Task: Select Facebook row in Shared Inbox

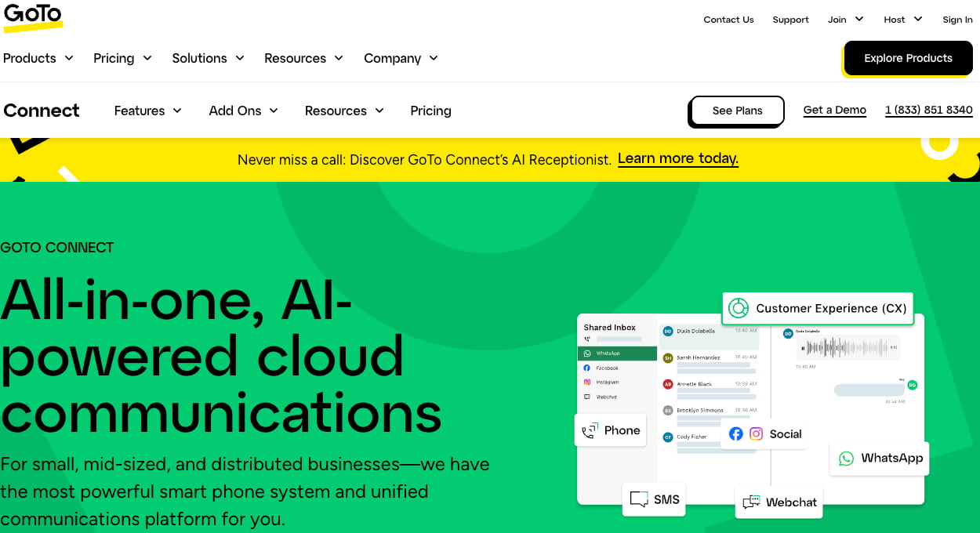Action: tap(617, 368)
